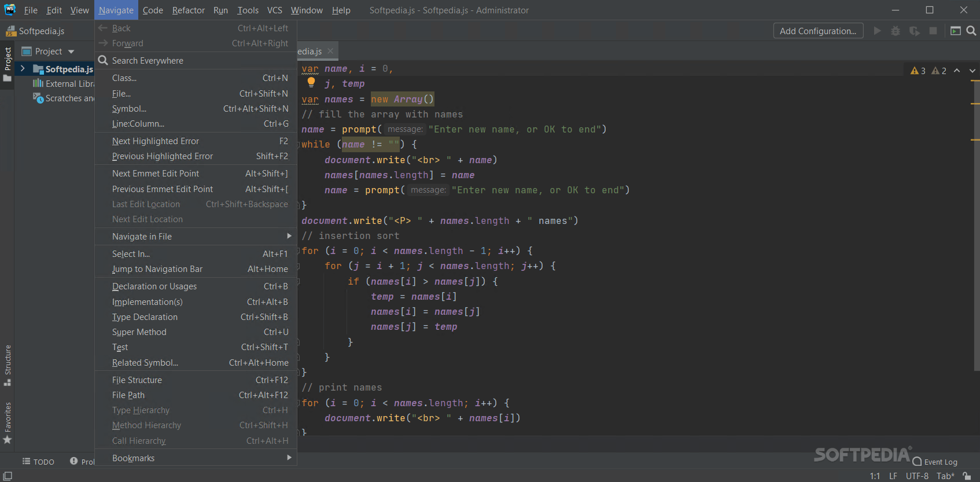Go to previous highlighted problem arrow
980x482 pixels.
[957, 71]
